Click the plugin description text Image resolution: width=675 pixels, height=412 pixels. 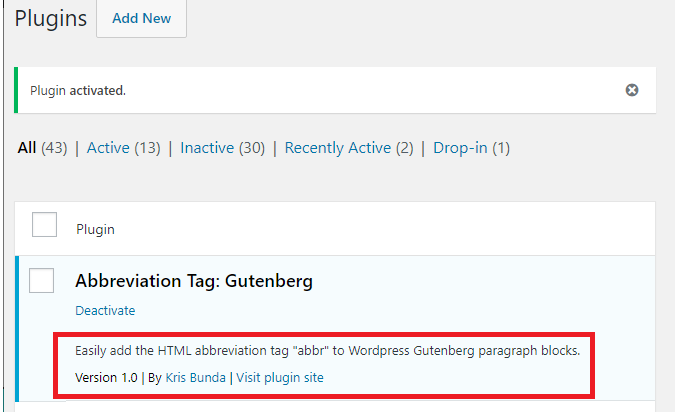click(x=328, y=350)
